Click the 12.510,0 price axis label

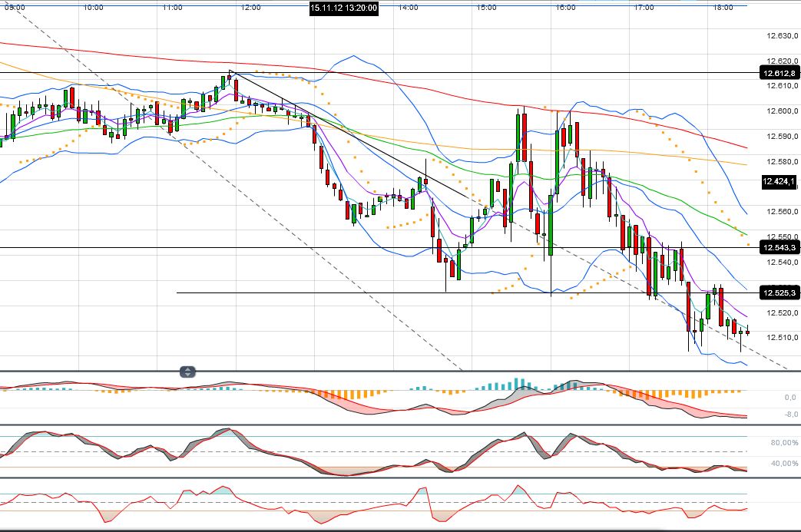tap(782, 338)
